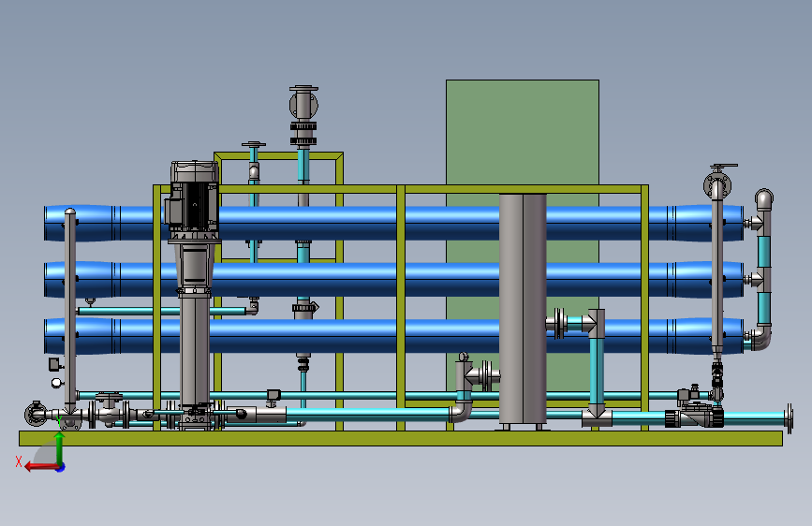Select the small square switch above the white gauge
The width and height of the screenshot is (812, 526).
coord(54,364)
